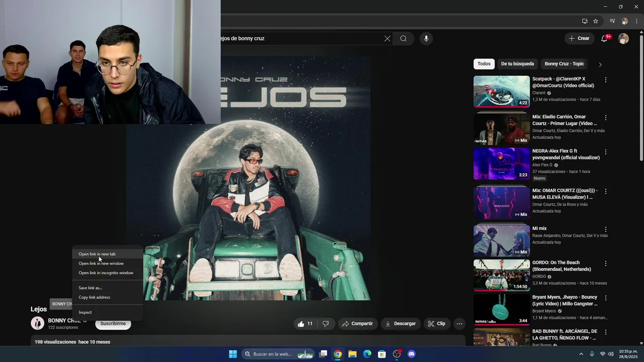Click the Lejos album cover video player
The width and height of the screenshot is (644, 362).
pos(249,178)
